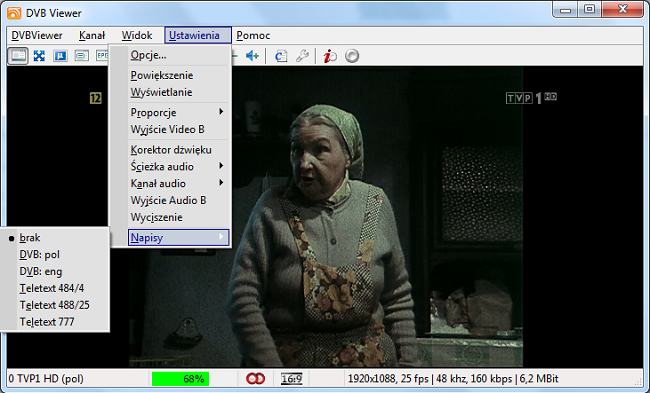
Task: Expand the Napisy submenu
Action: pyautogui.click(x=179, y=238)
